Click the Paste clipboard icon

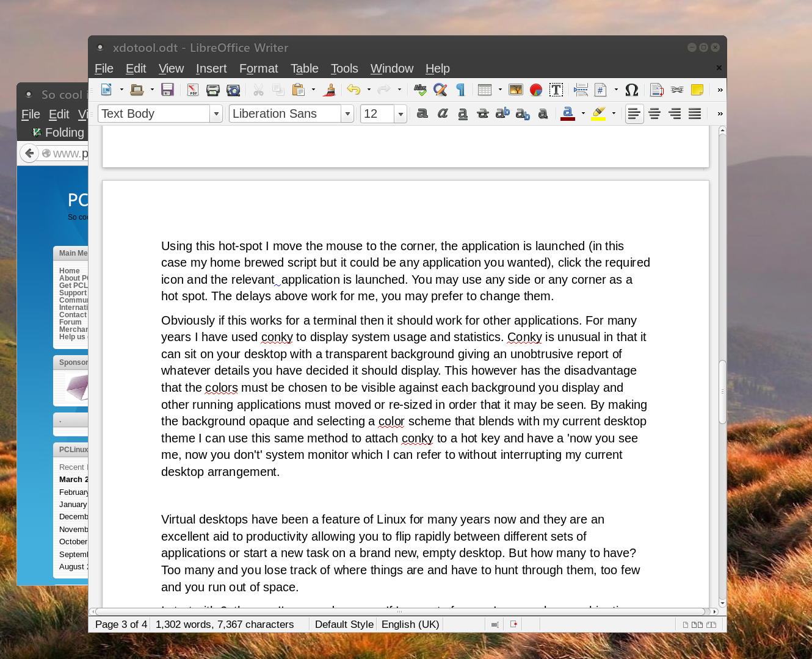click(299, 90)
